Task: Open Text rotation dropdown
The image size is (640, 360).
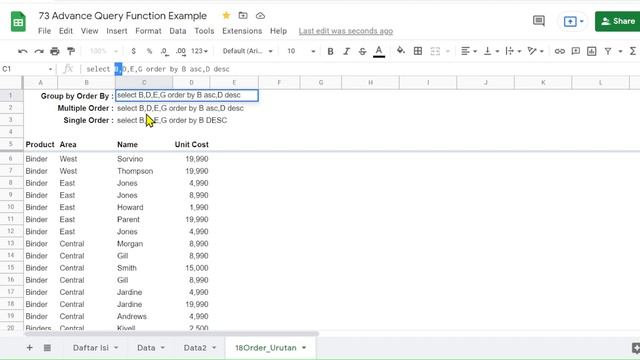Action: tap(536, 51)
